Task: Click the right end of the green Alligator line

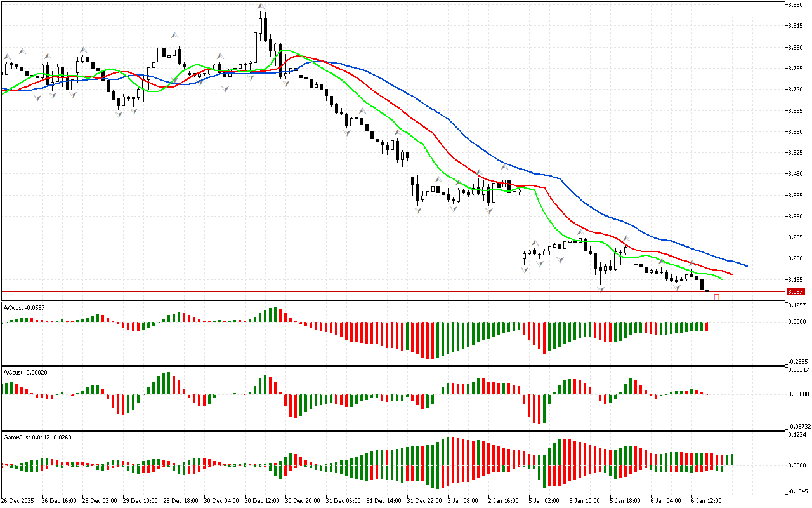Action: point(721,279)
